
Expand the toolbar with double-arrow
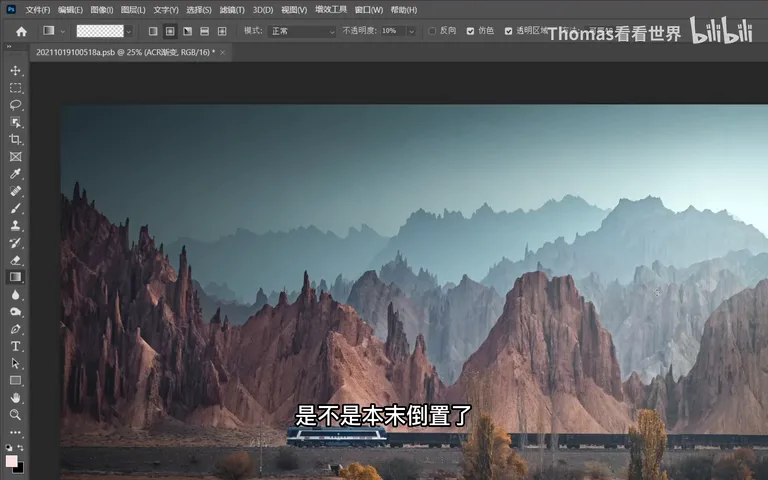[9, 47]
